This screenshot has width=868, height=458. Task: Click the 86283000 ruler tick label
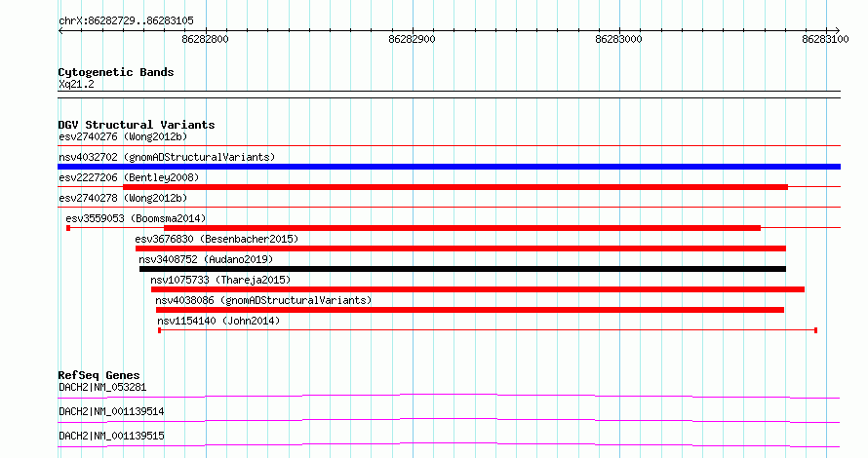[x=618, y=39]
